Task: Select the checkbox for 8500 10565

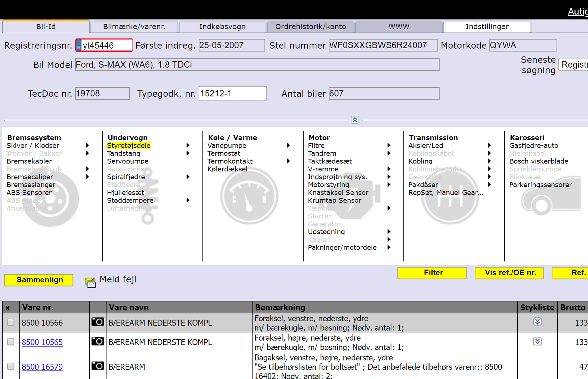Action: click(x=11, y=342)
